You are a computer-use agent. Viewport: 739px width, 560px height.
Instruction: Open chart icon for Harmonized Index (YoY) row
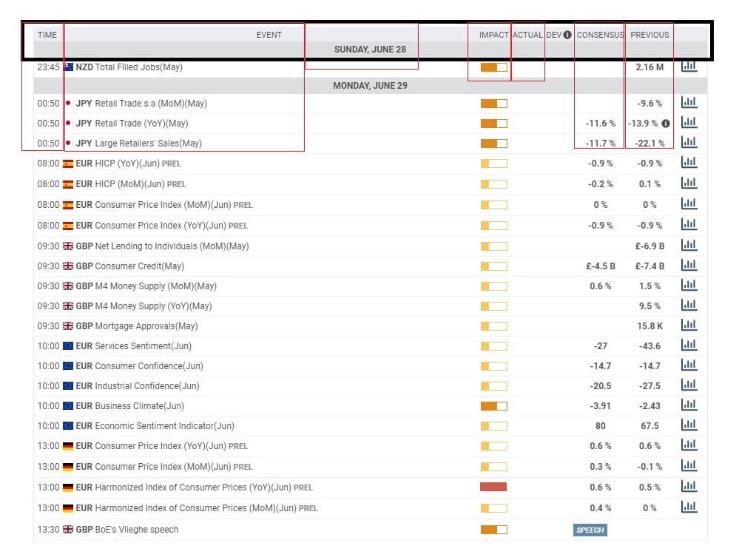tap(689, 486)
